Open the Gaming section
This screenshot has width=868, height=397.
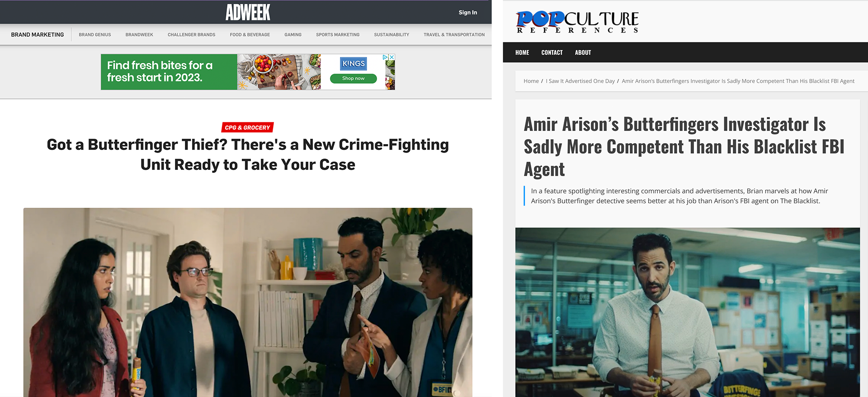click(x=293, y=35)
